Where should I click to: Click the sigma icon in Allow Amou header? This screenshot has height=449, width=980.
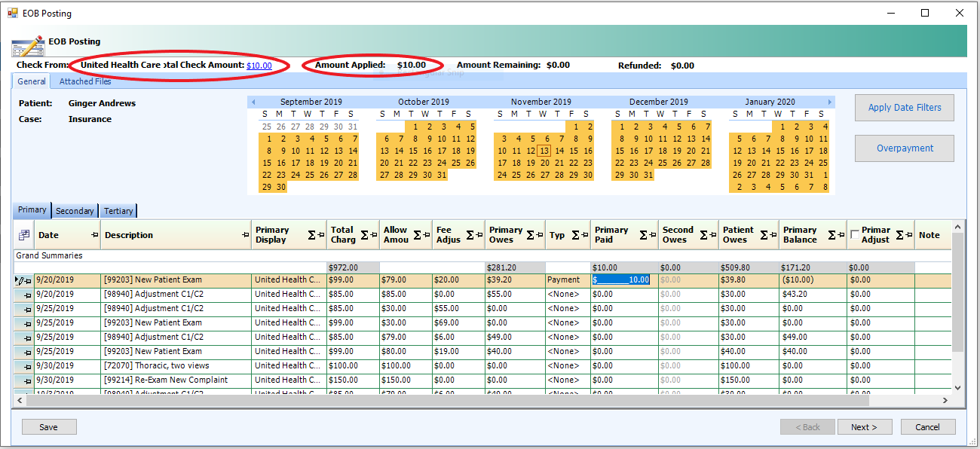417,235
